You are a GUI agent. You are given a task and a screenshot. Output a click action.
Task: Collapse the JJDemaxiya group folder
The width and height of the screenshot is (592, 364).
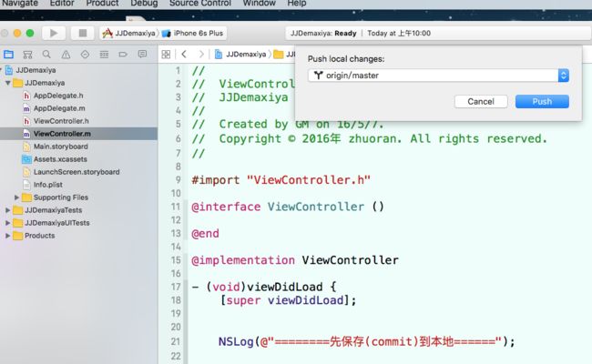point(7,83)
